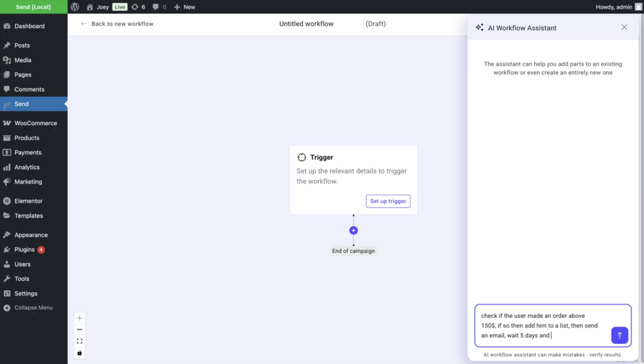Screen dimensions: 644x364
Task: Click the Elementor circle icon
Action: (x=7, y=201)
